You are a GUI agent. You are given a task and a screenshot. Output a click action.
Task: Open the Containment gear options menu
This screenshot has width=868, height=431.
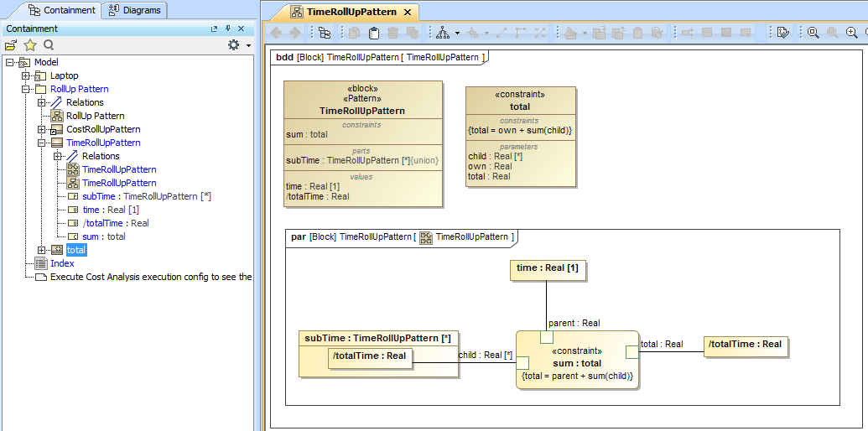coord(234,45)
